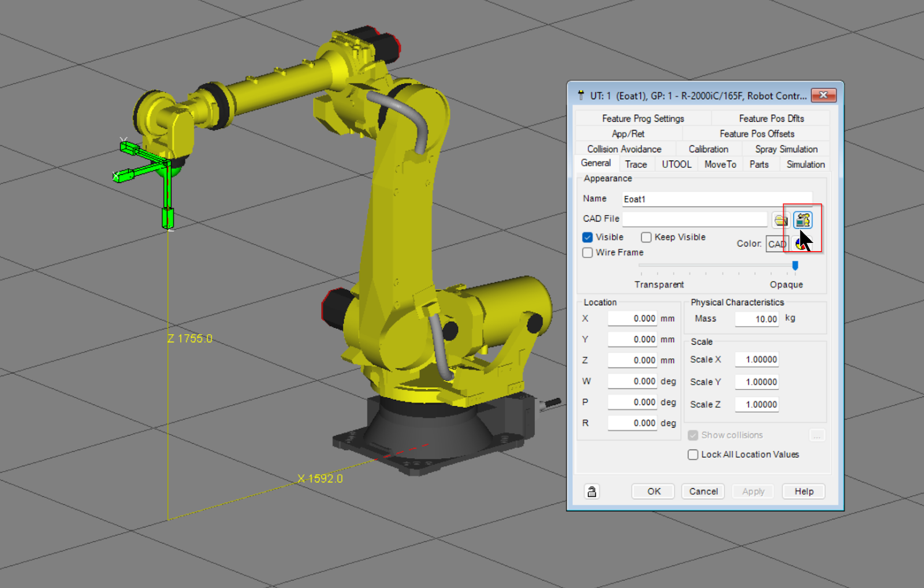Click the padlock icon at dialog bottom left
Screen dimensions: 924x588
(592, 492)
